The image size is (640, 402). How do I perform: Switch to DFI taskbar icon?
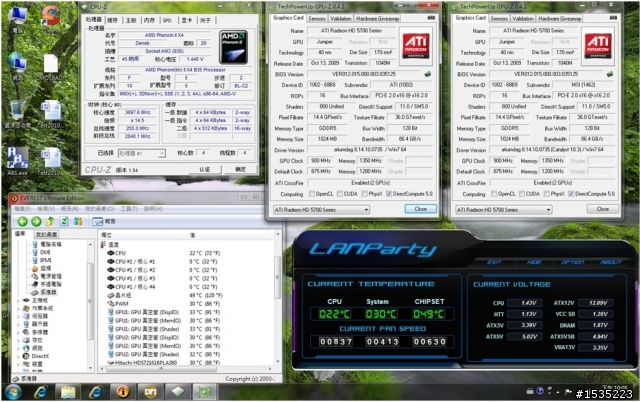[151, 392]
